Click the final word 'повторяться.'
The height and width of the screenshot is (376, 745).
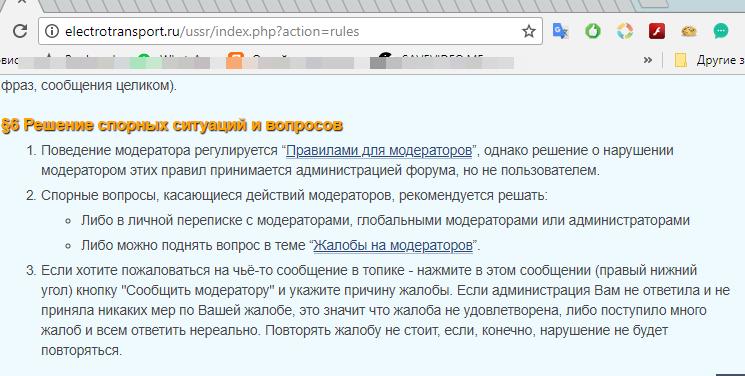(x=82, y=350)
